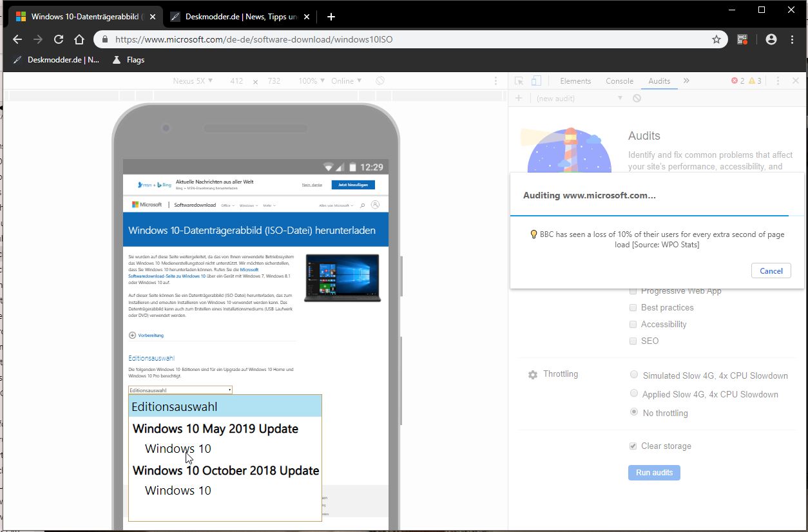
Task: Open the Online network throttling dropdown
Action: 346,81
